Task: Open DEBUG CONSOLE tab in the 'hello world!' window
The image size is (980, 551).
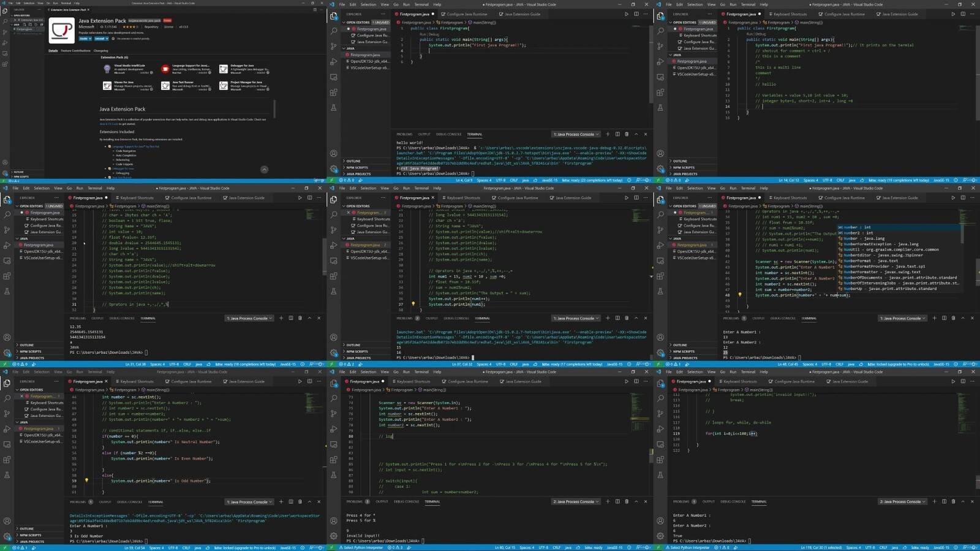Action: 449,134
